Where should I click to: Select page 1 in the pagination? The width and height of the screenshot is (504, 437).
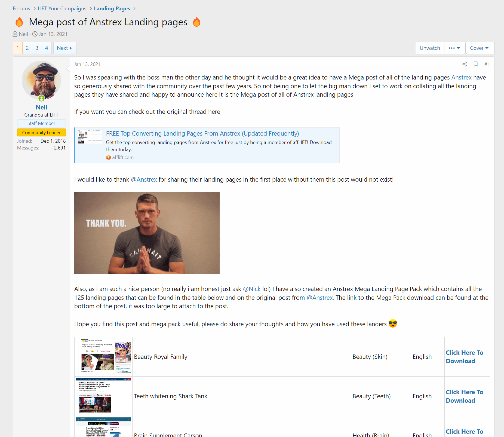pyautogui.click(x=18, y=48)
